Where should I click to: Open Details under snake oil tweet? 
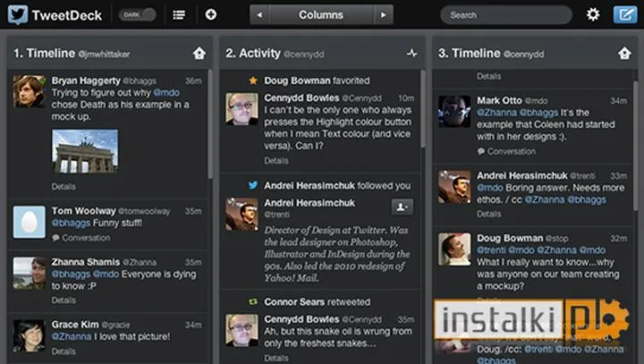coord(276,358)
